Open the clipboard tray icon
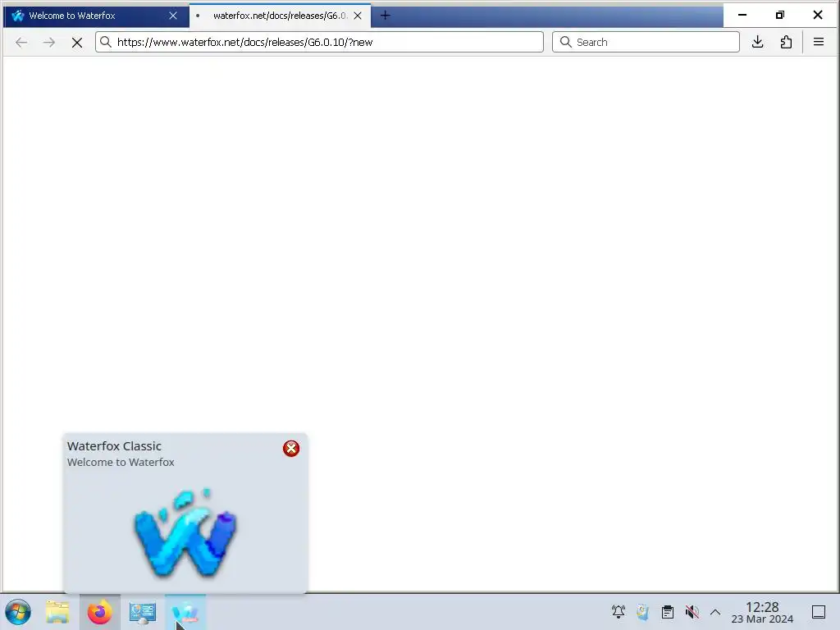This screenshot has height=630, width=840. coord(668,612)
